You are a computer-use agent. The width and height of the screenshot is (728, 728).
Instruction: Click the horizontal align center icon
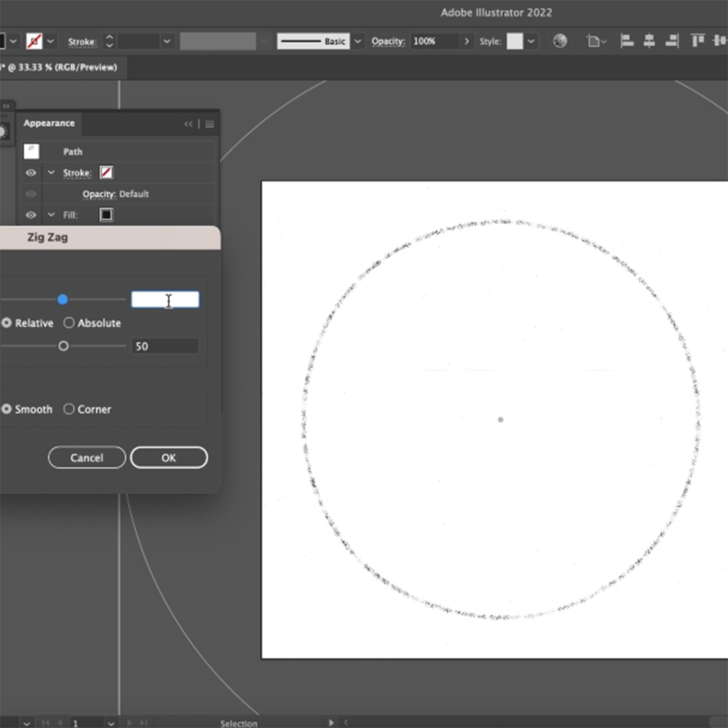pos(649,41)
